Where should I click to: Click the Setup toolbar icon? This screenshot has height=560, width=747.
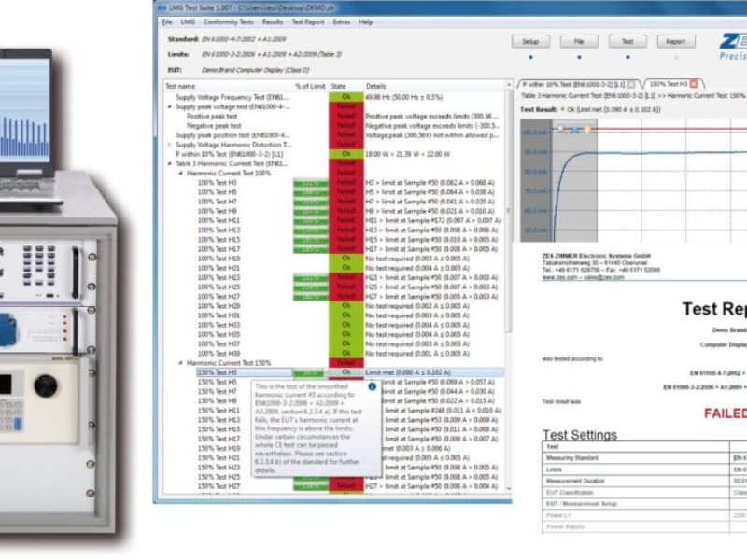point(530,41)
